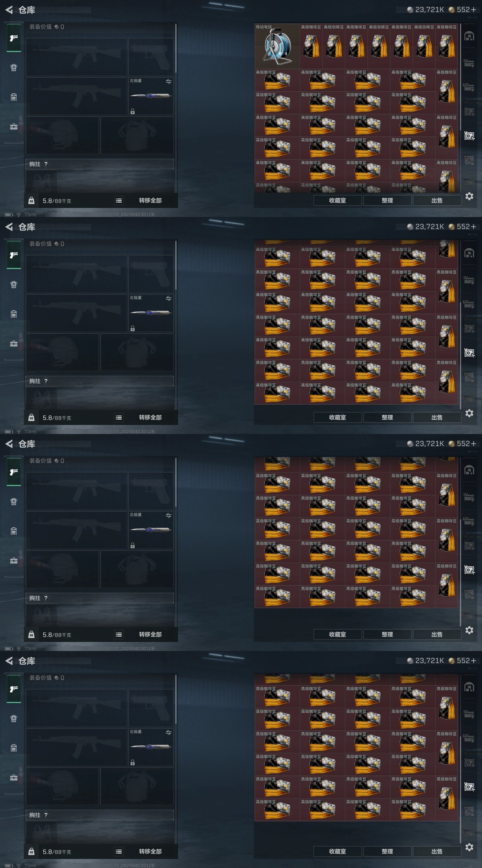Image resolution: width=482 pixels, height=868 pixels.
Task: Select the 移动电缆 cable reel item
Action: click(277, 46)
